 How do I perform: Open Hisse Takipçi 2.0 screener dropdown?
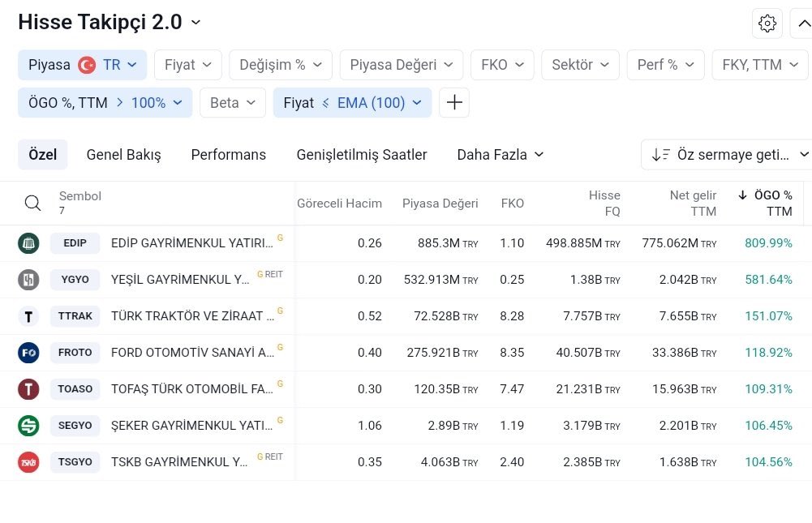pyautogui.click(x=110, y=22)
